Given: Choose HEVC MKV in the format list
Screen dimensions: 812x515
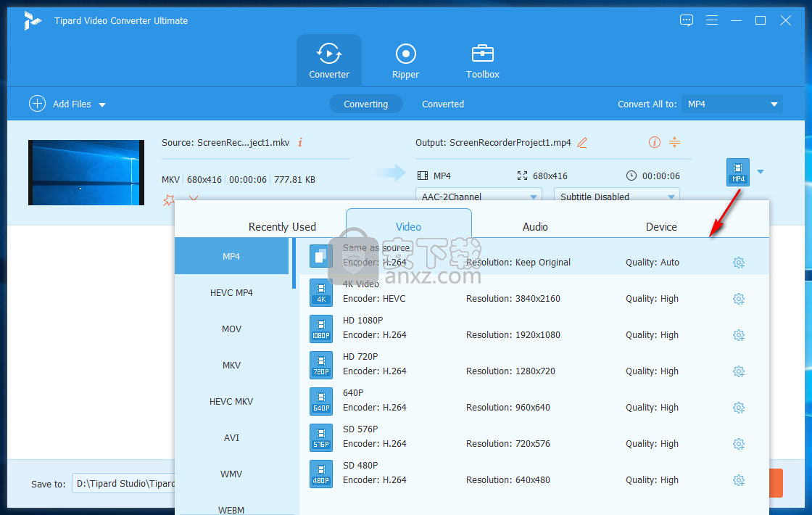Looking at the screenshot, I should [x=231, y=402].
